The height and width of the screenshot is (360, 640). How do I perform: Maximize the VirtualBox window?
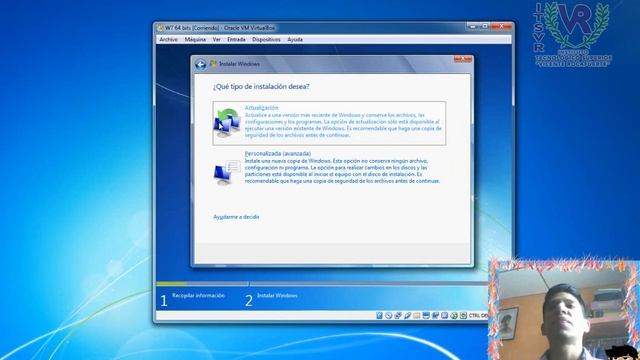point(484,27)
